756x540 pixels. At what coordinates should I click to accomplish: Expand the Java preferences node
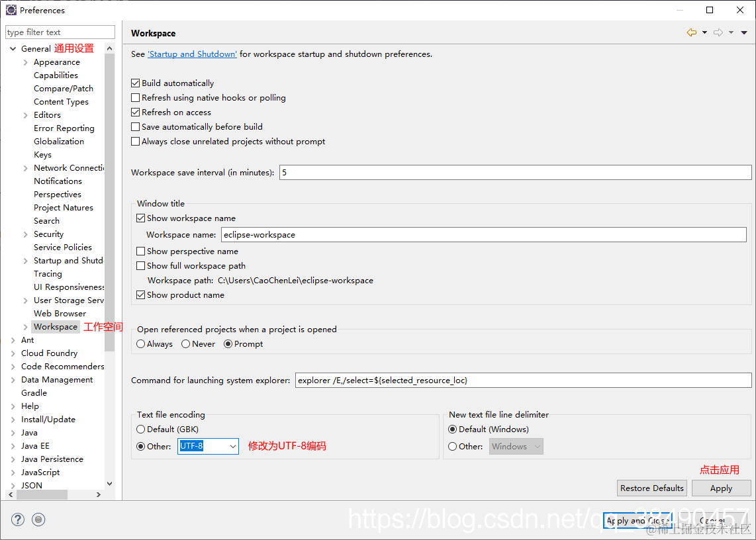13,433
